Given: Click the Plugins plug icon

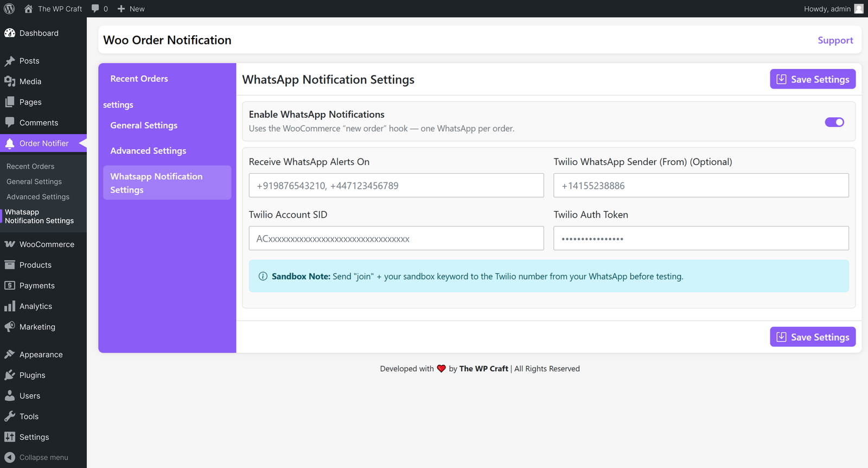Looking at the screenshot, I should click(10, 375).
